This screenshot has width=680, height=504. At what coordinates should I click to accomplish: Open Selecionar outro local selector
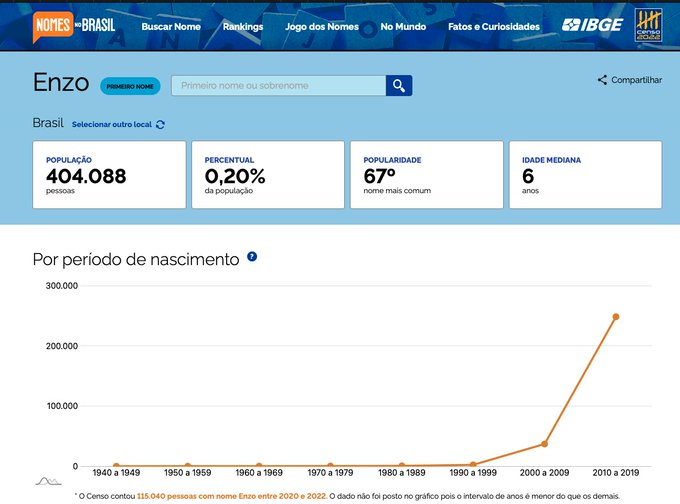pyautogui.click(x=111, y=125)
